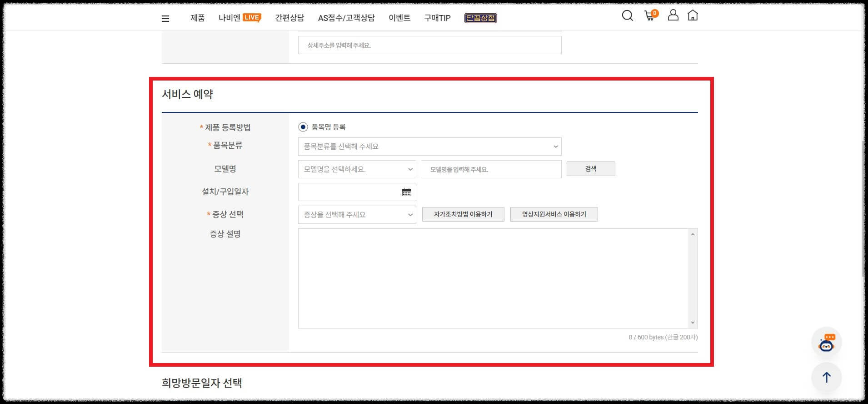
Task: Open the 구매TIP menu
Action: click(x=437, y=18)
